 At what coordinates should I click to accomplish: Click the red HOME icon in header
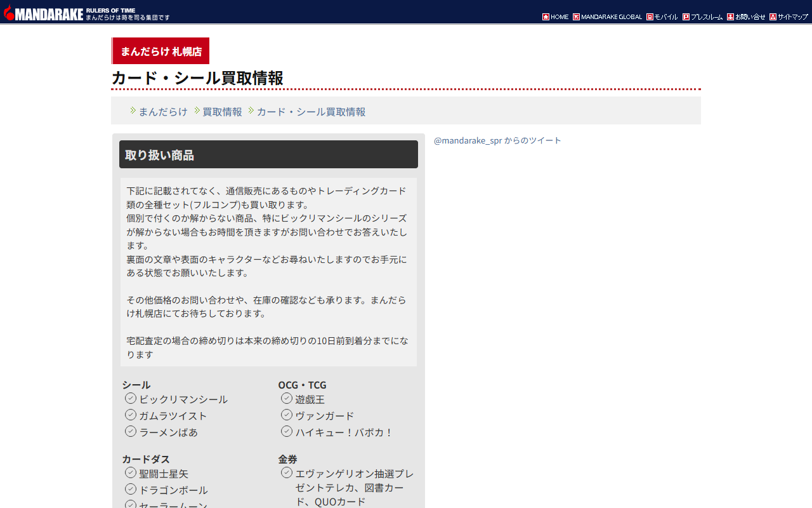click(x=546, y=17)
